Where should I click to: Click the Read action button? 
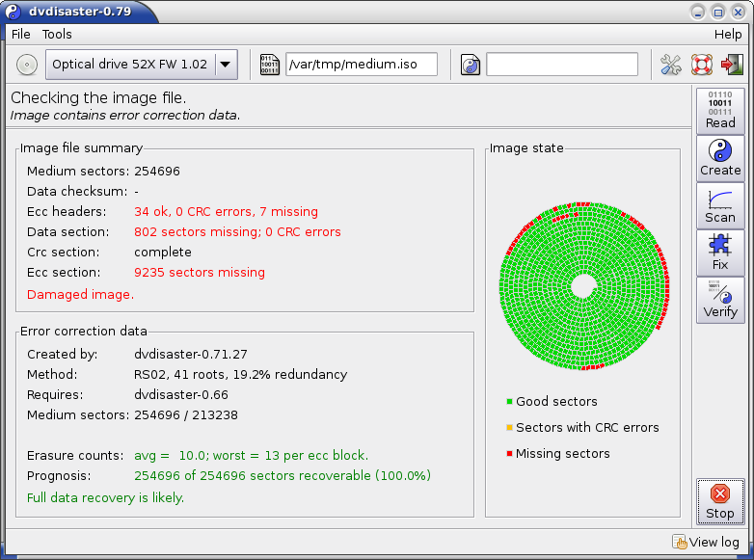(720, 110)
